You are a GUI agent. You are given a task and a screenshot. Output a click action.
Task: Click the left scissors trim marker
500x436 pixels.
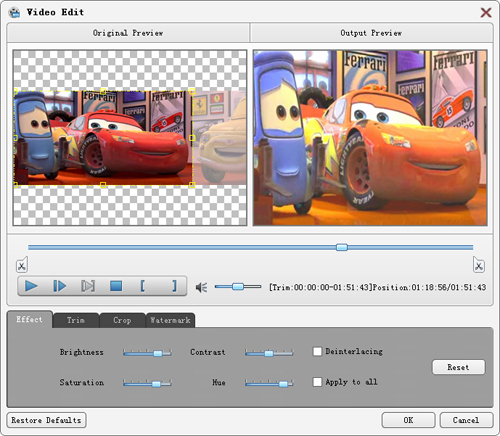point(22,265)
